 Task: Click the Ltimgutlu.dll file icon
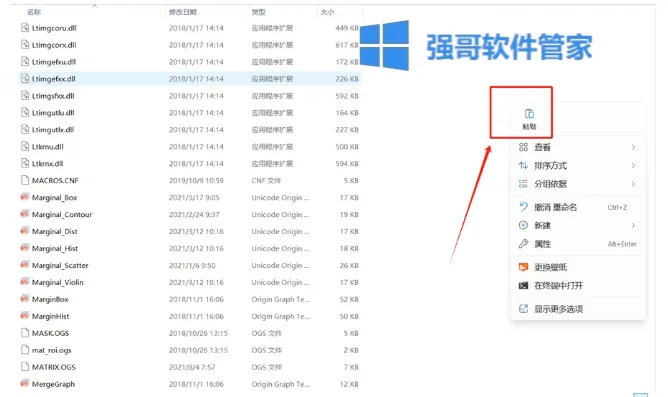[x=25, y=112]
